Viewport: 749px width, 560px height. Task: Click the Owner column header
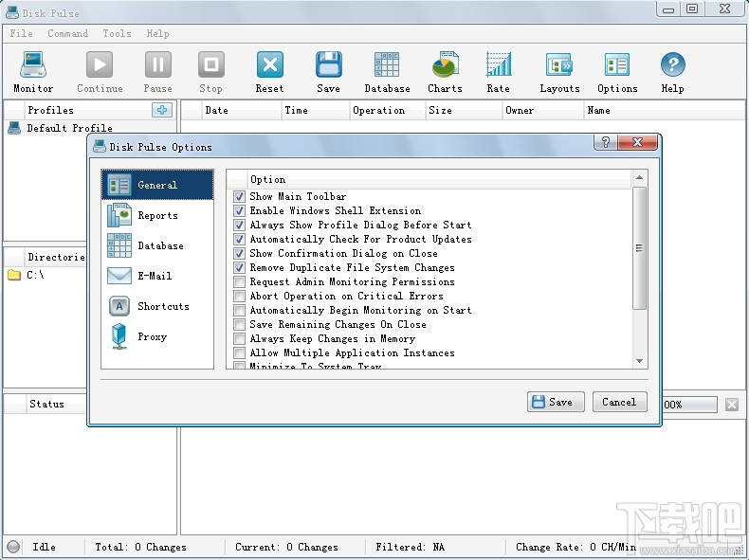tap(542, 110)
